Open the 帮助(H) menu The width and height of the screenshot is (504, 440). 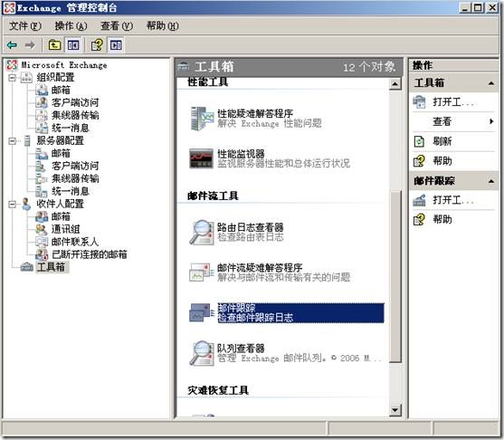162,25
